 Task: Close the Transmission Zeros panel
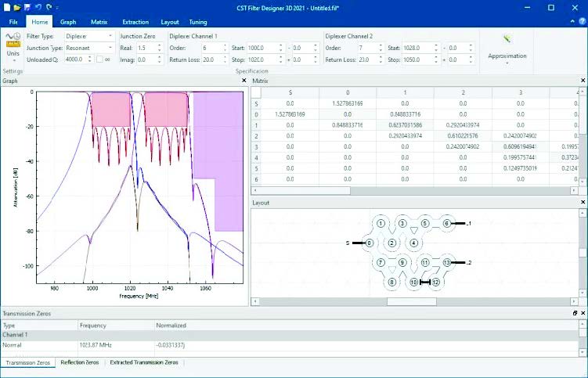click(x=583, y=313)
